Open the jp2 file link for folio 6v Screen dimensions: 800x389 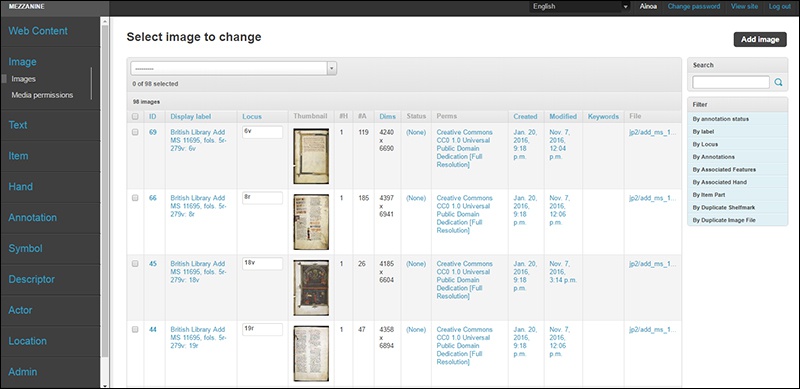(653, 132)
